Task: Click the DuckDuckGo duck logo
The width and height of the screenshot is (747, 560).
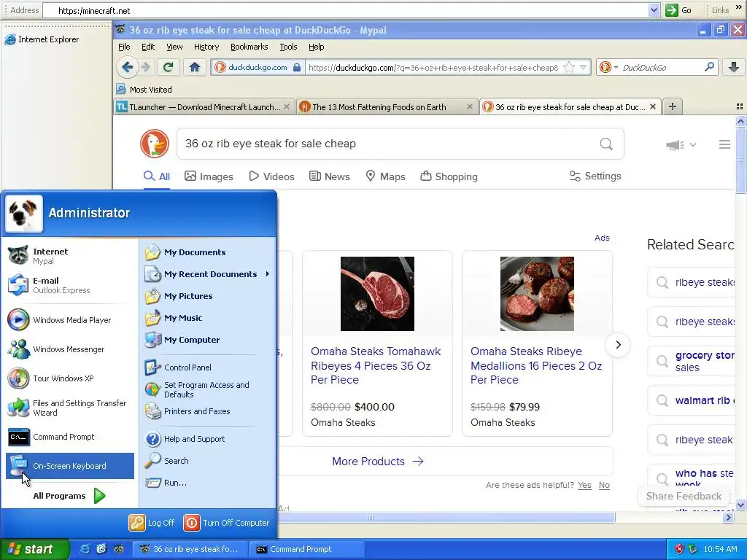Action: click(x=155, y=144)
